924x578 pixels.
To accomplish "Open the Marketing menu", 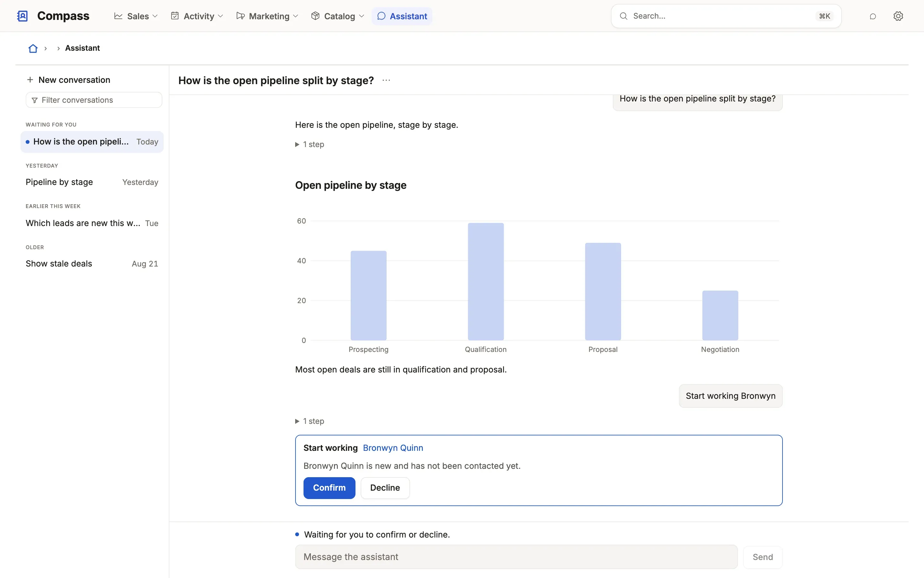I will 267,16.
